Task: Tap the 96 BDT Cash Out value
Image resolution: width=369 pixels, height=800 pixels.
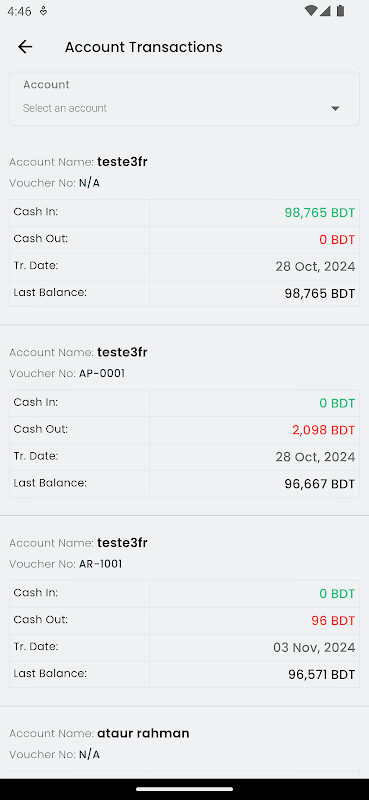Action: [x=333, y=621]
